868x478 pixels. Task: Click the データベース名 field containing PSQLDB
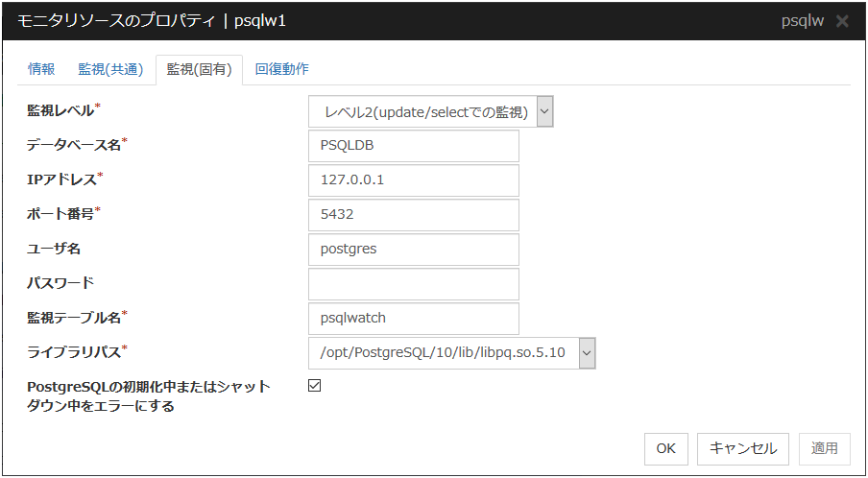point(413,147)
